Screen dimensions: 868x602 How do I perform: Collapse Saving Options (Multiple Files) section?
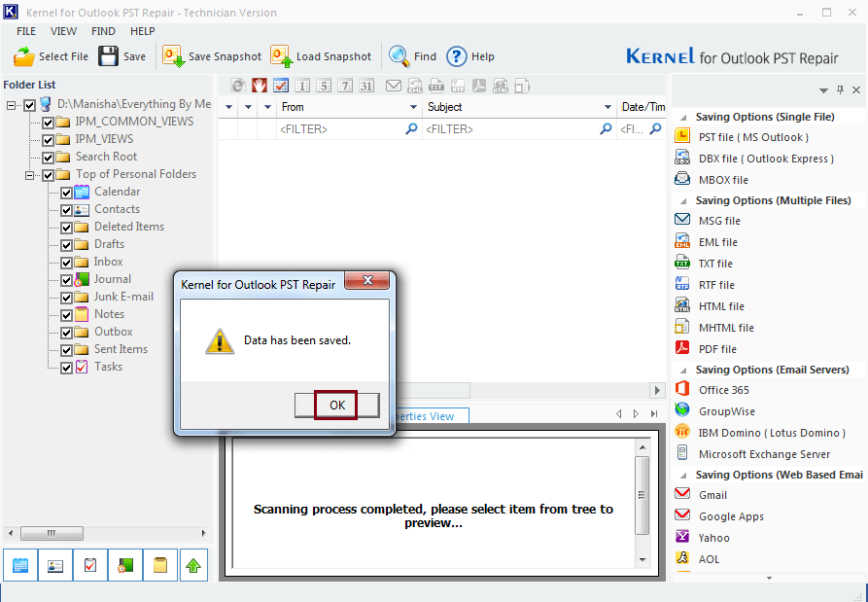[683, 201]
